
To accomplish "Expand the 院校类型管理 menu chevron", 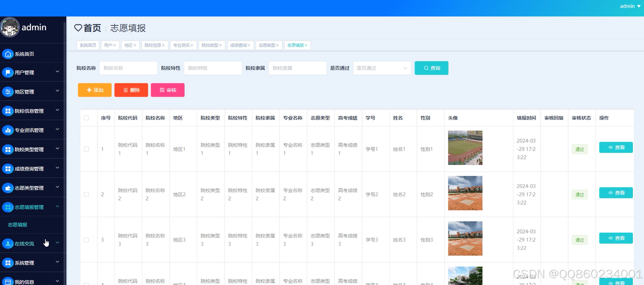I will point(57,149).
